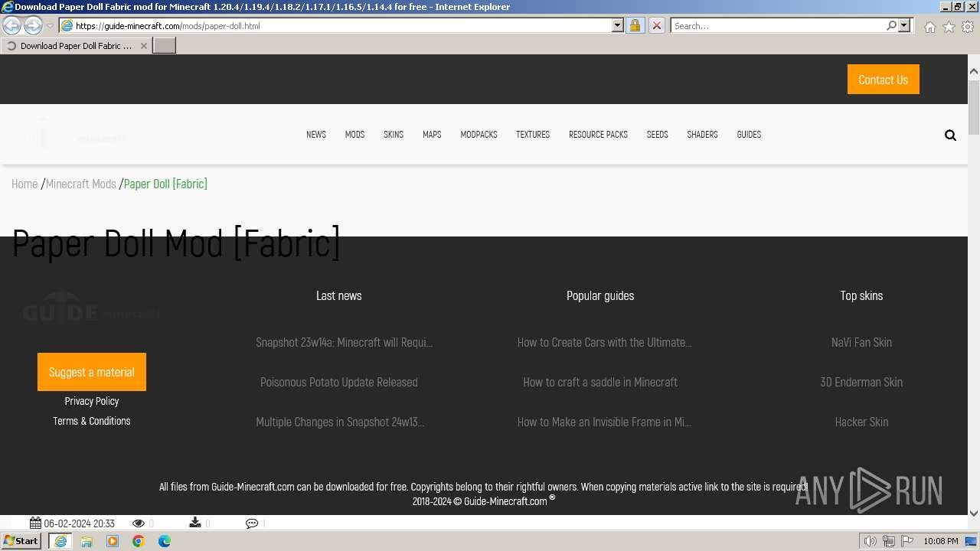Open the search provider dropdown arrow
The image size is (980, 551).
[x=904, y=25]
